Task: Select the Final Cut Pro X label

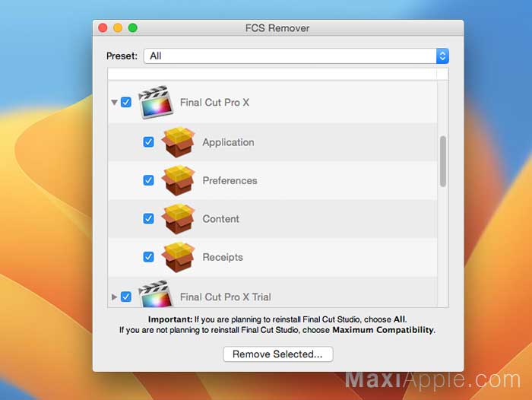Action: click(x=214, y=103)
